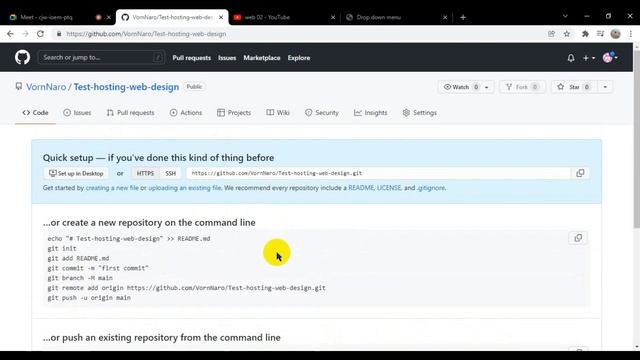Open the Pull requests repository tab
The width and height of the screenshot is (640, 360).
tap(130, 113)
